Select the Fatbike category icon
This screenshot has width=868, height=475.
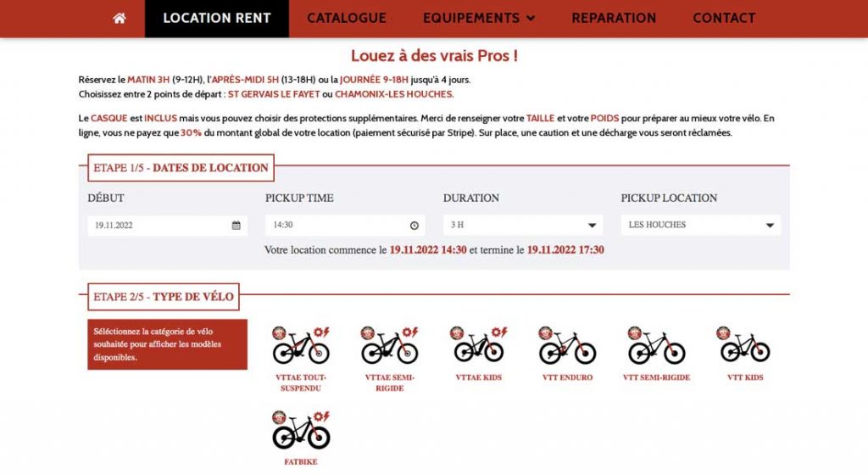click(x=301, y=430)
